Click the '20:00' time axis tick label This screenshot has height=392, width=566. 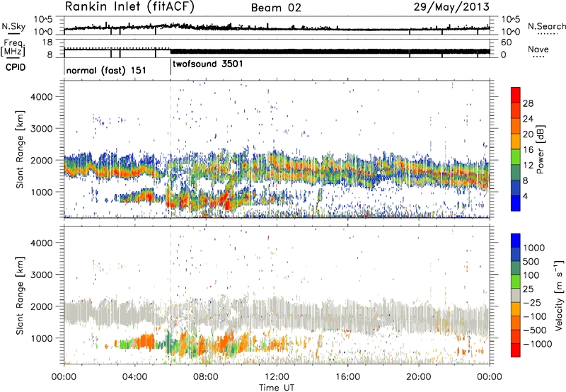418,377
